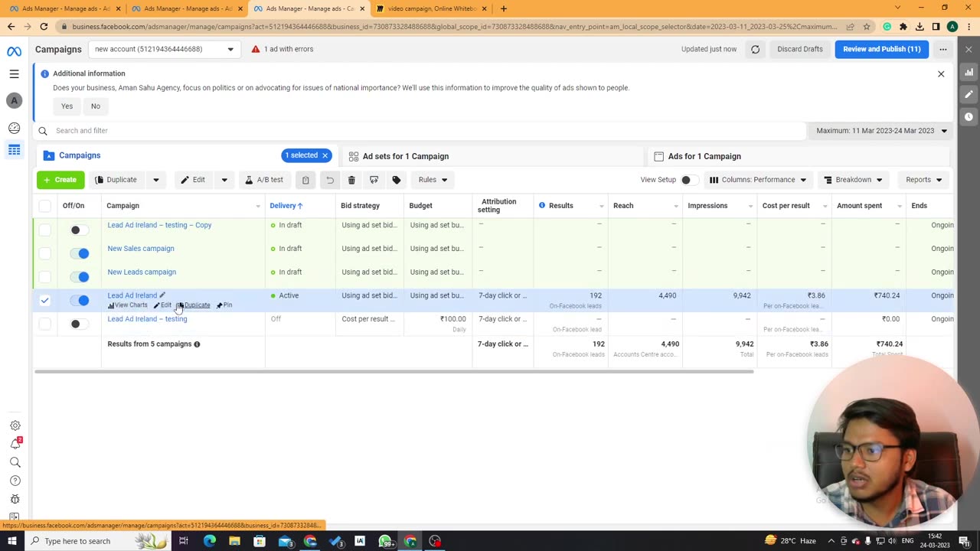Answer Yes to politics question

point(67,106)
